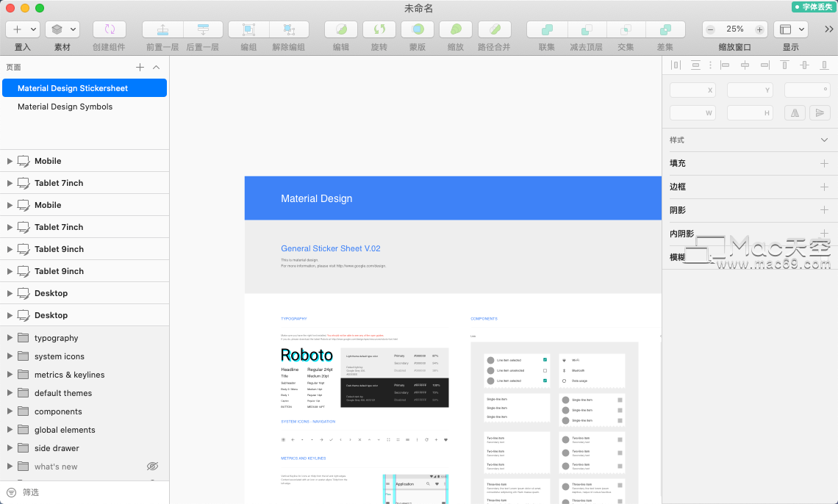The image size is (838, 504).
Task: Click the flip horizontal icon
Action: [795, 112]
